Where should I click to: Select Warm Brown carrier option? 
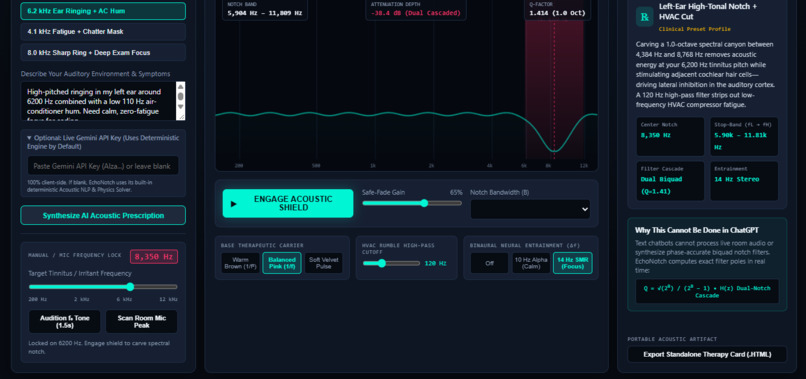pos(240,263)
